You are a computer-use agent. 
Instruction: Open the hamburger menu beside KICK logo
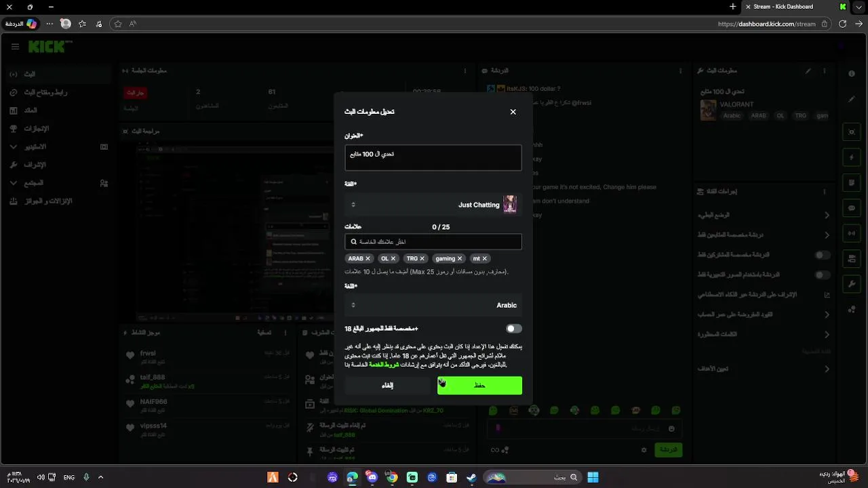[15, 47]
